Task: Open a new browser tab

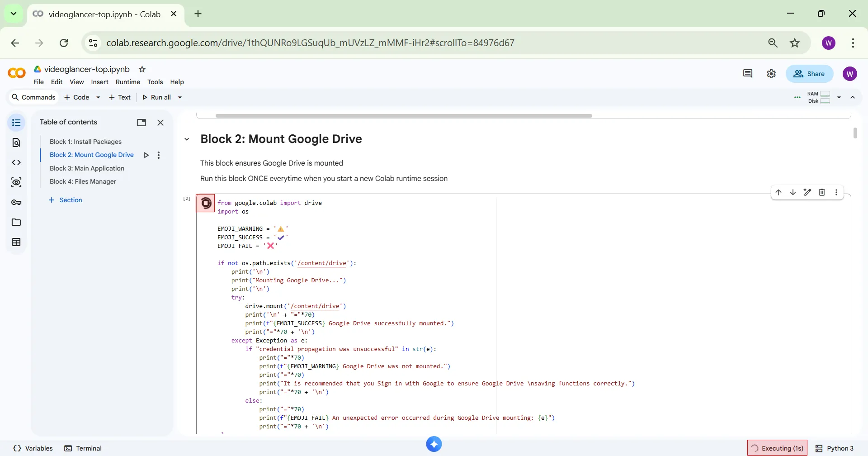Action: [198, 14]
